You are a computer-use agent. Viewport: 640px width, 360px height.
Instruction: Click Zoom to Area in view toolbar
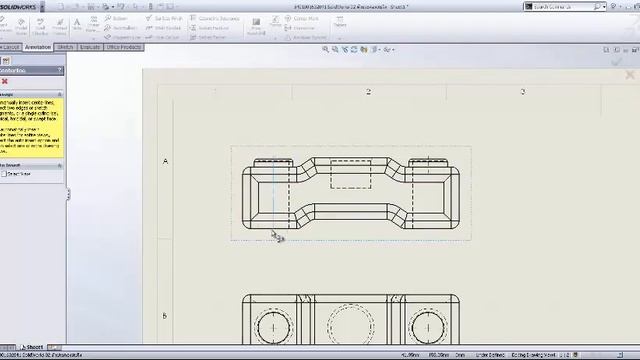pyautogui.click(x=335, y=49)
